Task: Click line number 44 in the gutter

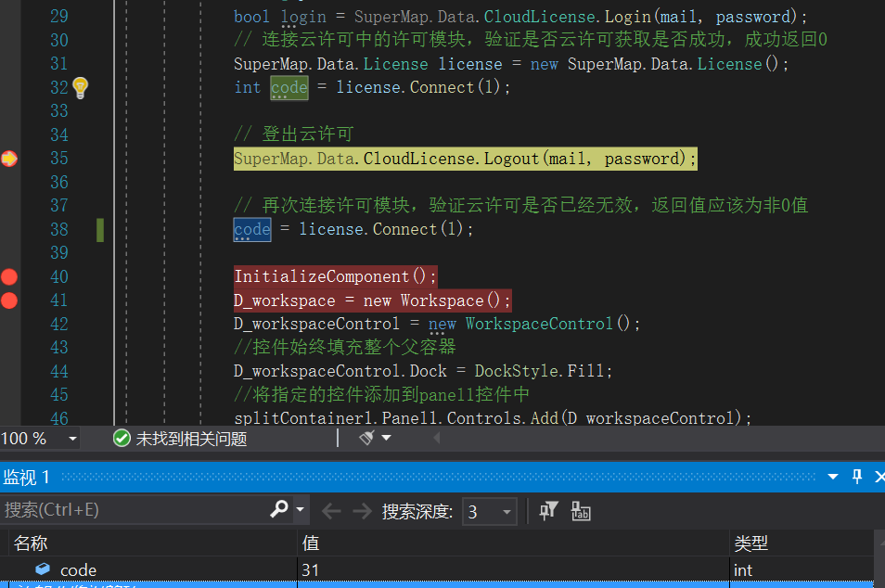Action: (x=59, y=371)
